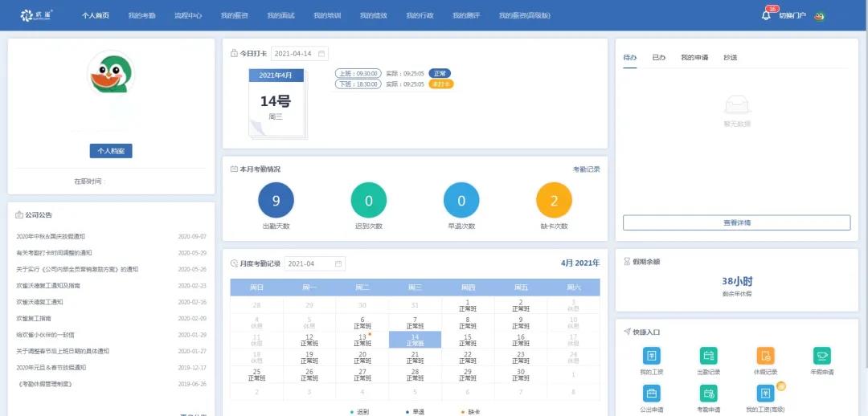
Task: Open the 考勤记录 link
Action: [x=586, y=169]
